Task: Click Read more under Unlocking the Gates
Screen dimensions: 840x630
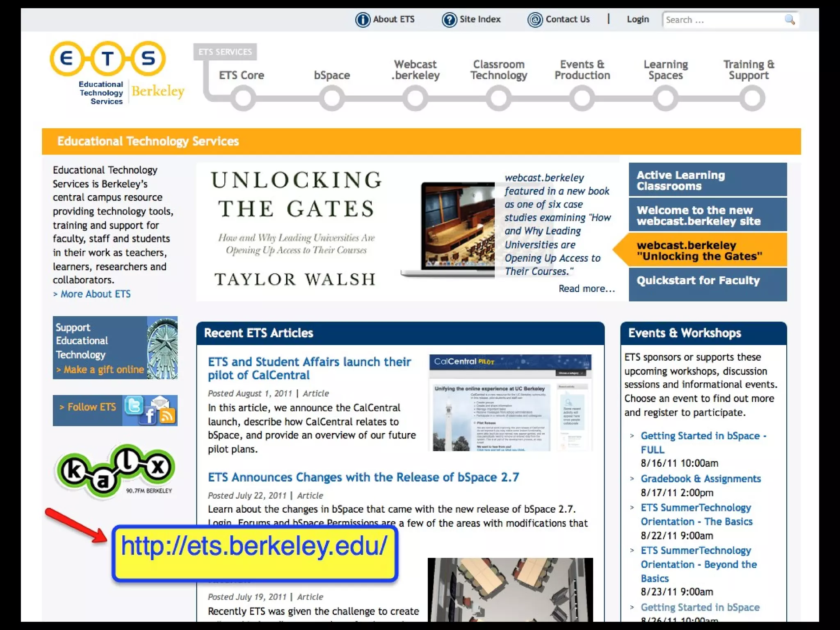Action: [x=586, y=289]
